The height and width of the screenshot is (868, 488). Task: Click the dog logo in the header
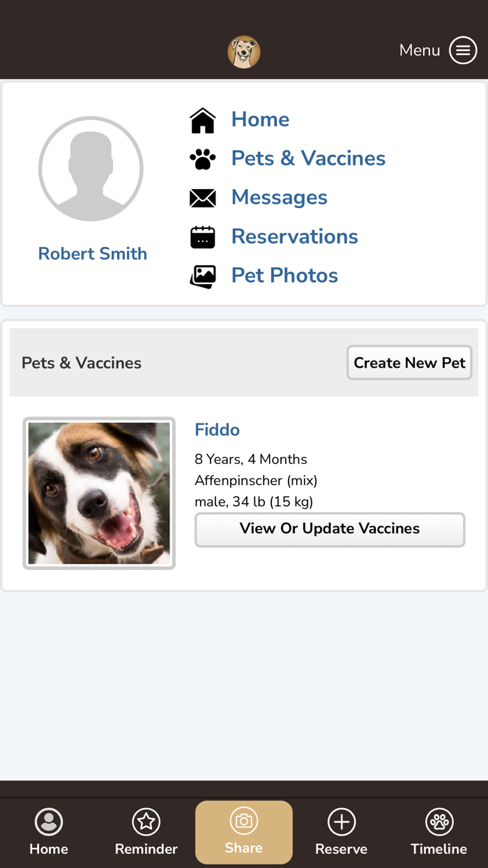pos(243,52)
